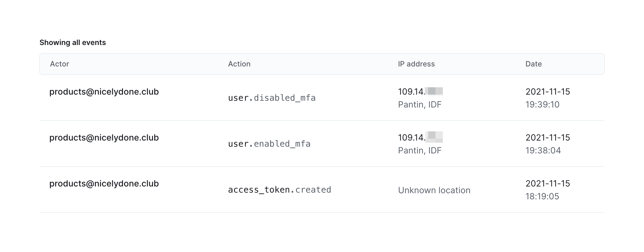Click date 2021-11-15 in access_token row

547,183
